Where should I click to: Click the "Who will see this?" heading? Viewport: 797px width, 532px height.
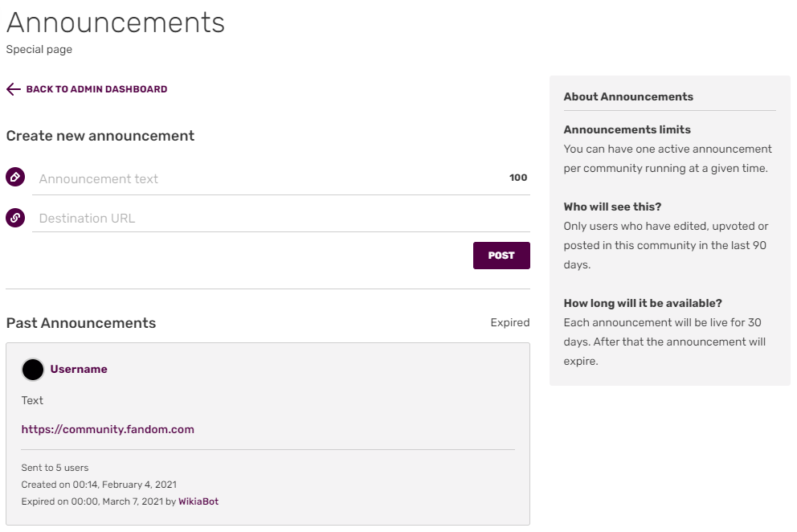[x=612, y=207]
